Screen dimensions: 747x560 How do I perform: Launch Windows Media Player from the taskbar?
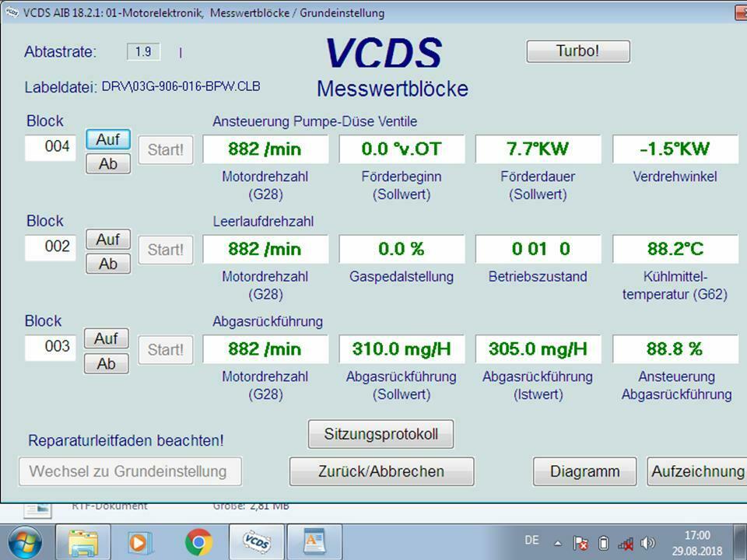click(140, 542)
